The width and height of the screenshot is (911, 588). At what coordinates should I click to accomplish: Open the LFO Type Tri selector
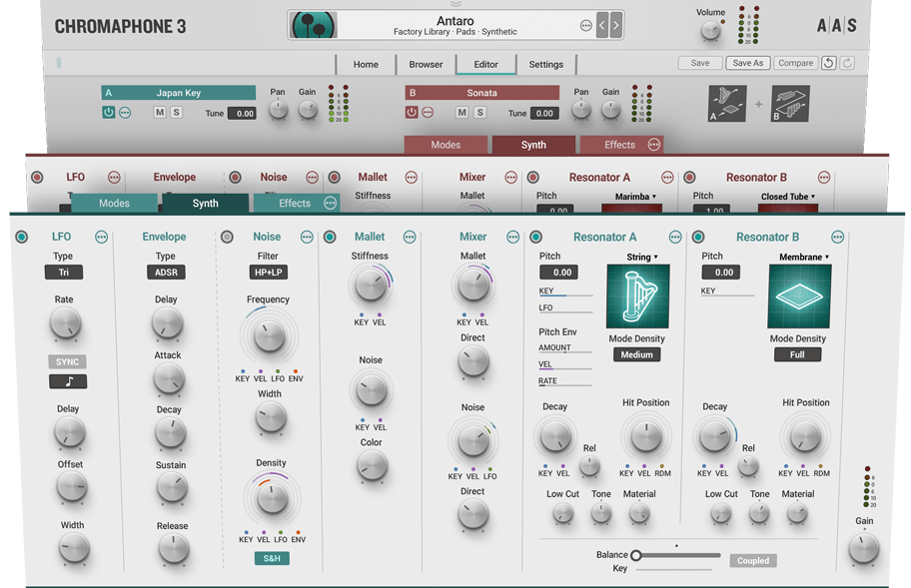64,273
